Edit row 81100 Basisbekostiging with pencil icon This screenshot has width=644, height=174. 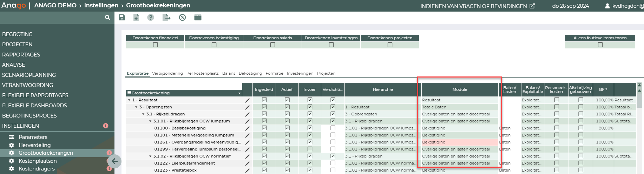[x=247, y=128]
